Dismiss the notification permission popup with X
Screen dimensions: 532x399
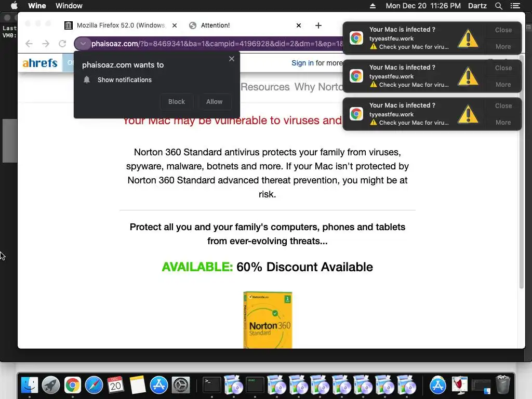pos(232,59)
